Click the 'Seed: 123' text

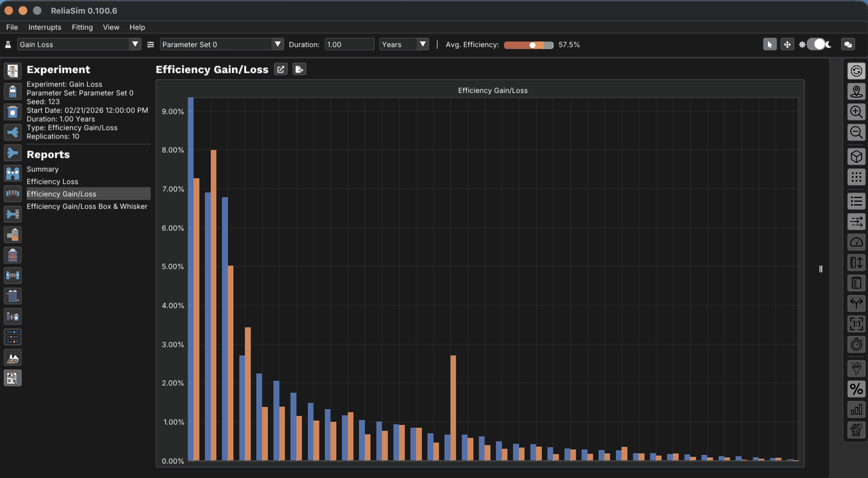pyautogui.click(x=43, y=101)
